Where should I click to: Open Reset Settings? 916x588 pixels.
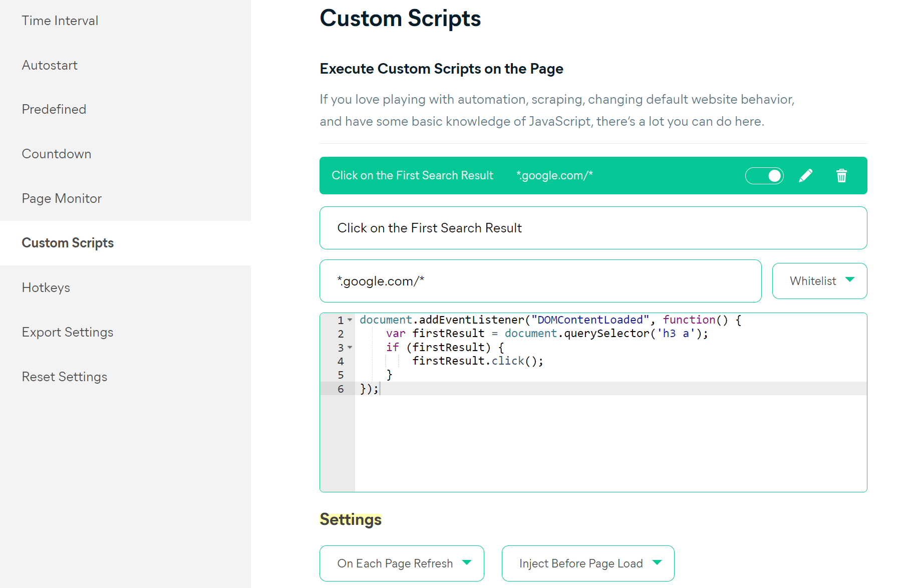coord(65,377)
